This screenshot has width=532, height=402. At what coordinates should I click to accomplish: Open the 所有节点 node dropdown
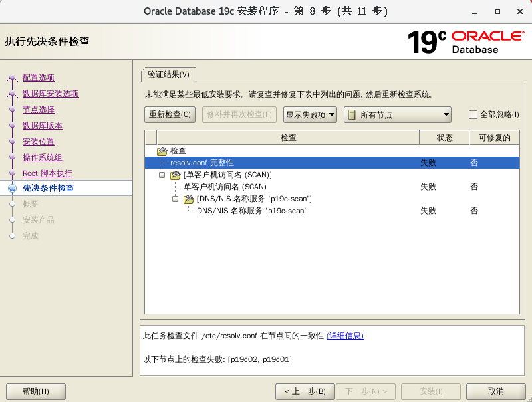[397, 114]
